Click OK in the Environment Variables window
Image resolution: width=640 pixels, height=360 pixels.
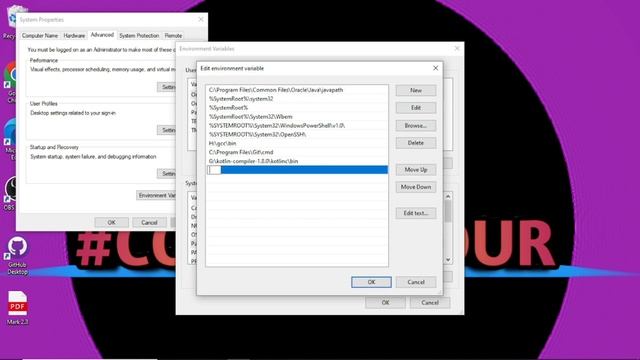[385, 302]
